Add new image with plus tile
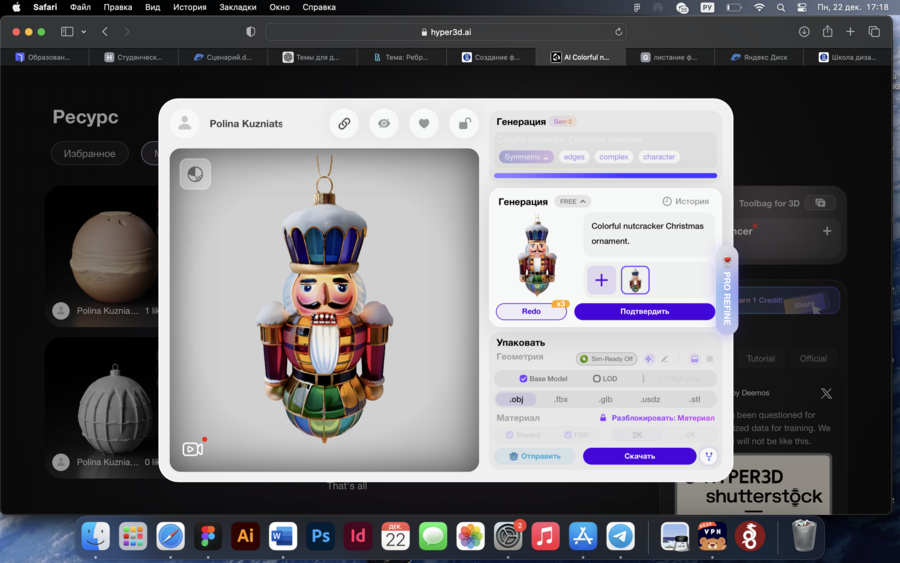Screen dimensions: 900x563 (601, 280)
